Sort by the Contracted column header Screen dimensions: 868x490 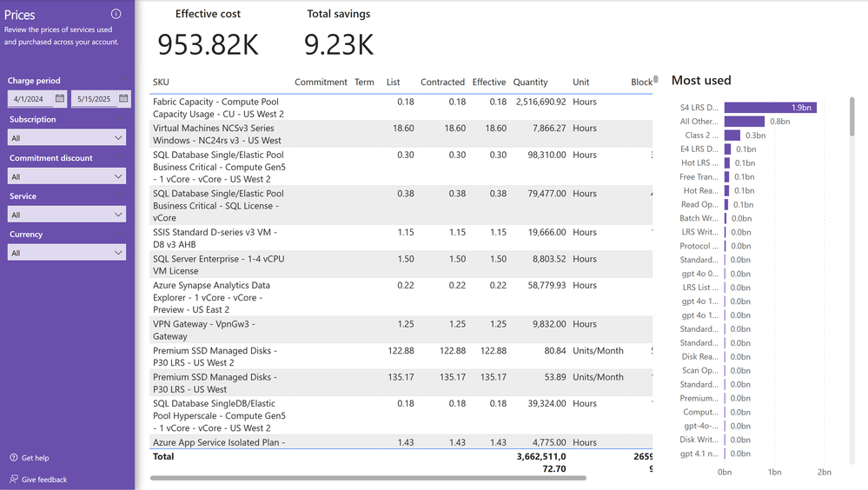(442, 82)
